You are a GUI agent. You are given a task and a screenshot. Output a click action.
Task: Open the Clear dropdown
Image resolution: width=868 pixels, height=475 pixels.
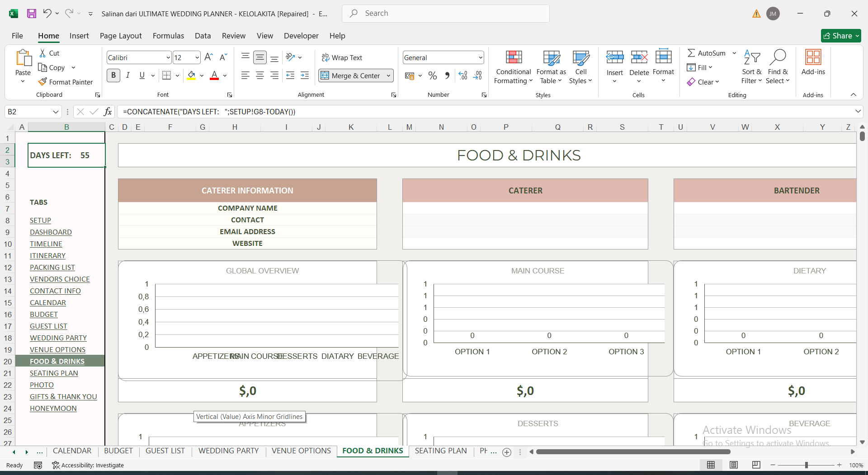tap(703, 82)
